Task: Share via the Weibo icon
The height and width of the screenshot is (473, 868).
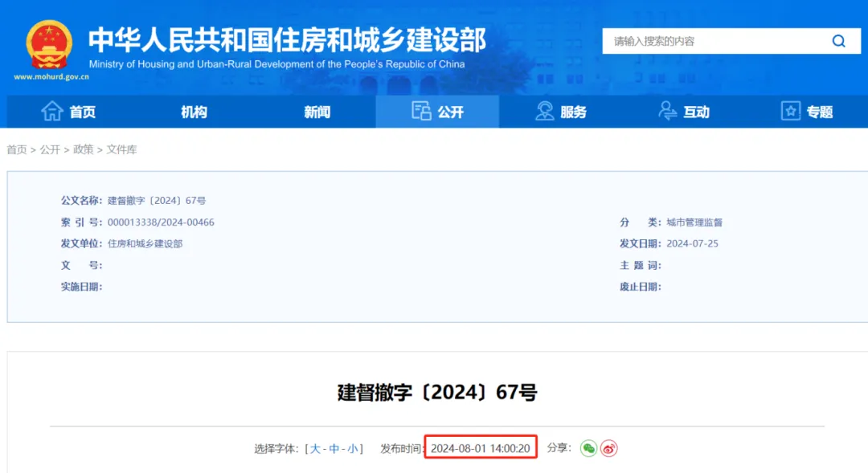Action: [x=609, y=448]
